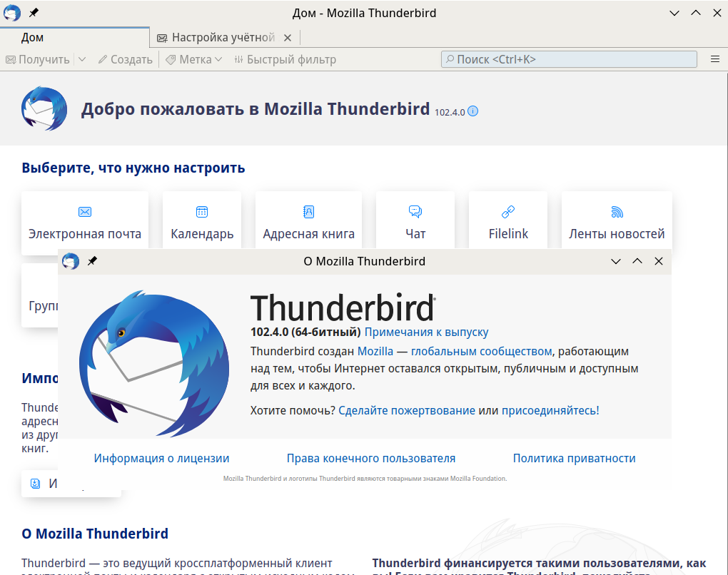Open Filelink setup card

pos(508,220)
